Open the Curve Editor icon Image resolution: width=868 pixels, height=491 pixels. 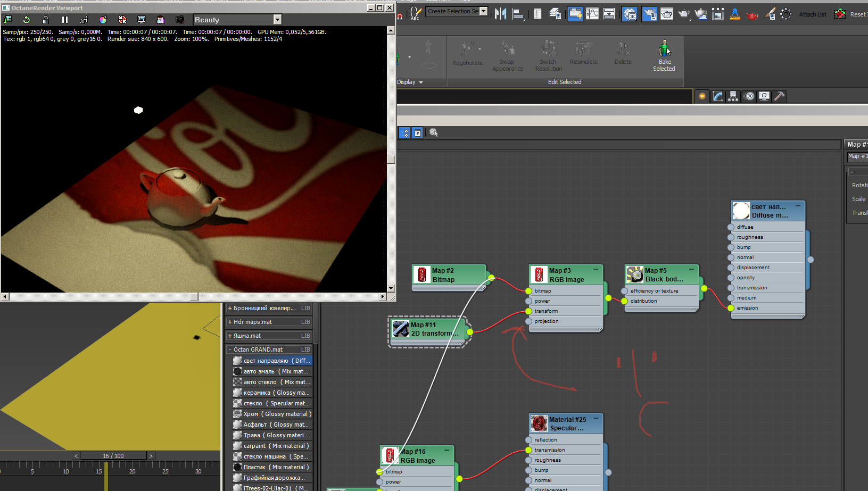592,14
